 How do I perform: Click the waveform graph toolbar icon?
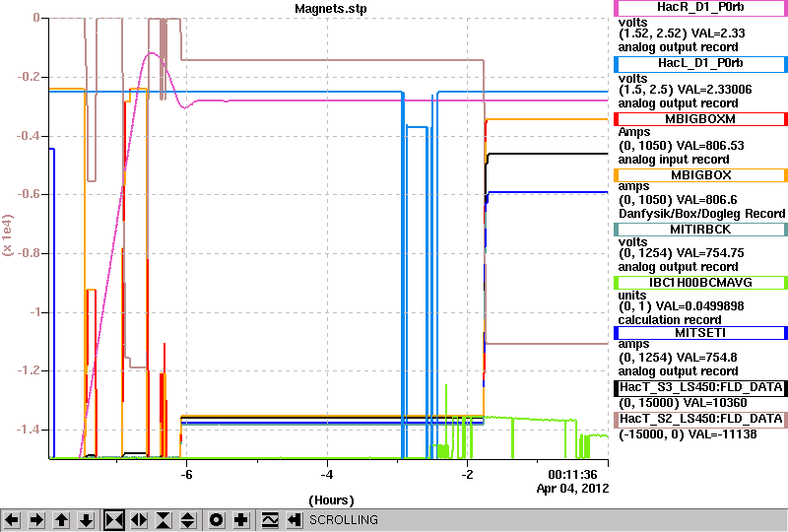[270, 520]
